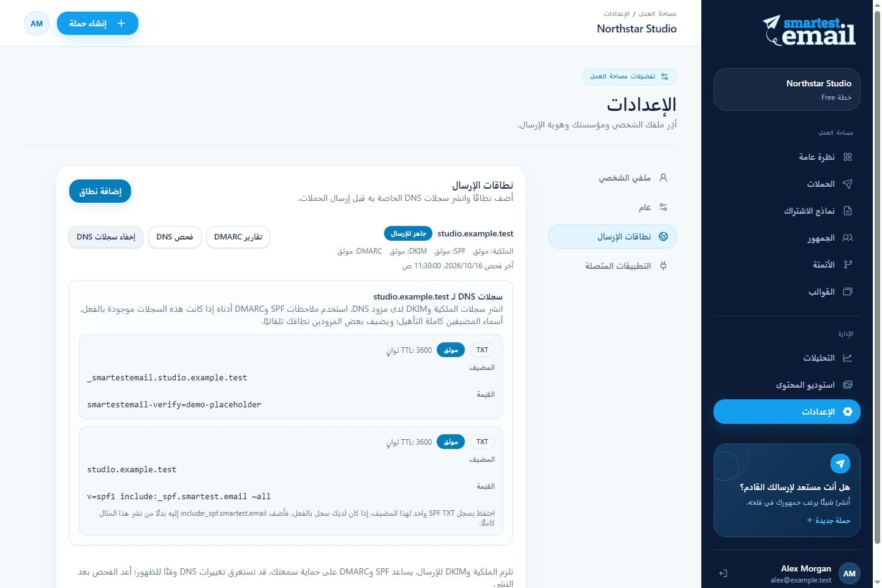Image resolution: width=882 pixels, height=588 pixels.
Task: Click the logout icon beside Alex Morgan
Action: (723, 573)
